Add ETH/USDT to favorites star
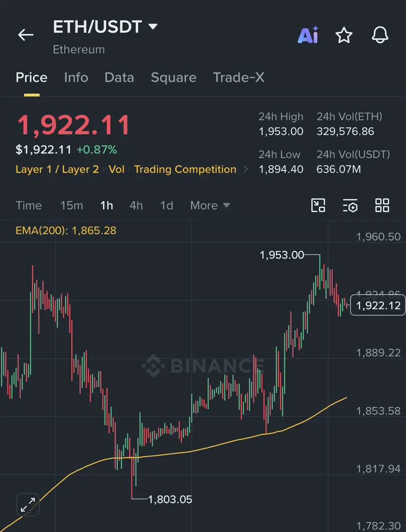Viewport: 406px width, 532px height. pyautogui.click(x=344, y=35)
